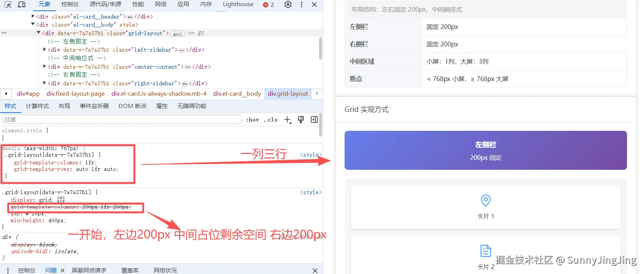Image resolution: width=644 pixels, height=274 pixels.
Task: Open DevTools settings gear
Action: click(x=288, y=5)
